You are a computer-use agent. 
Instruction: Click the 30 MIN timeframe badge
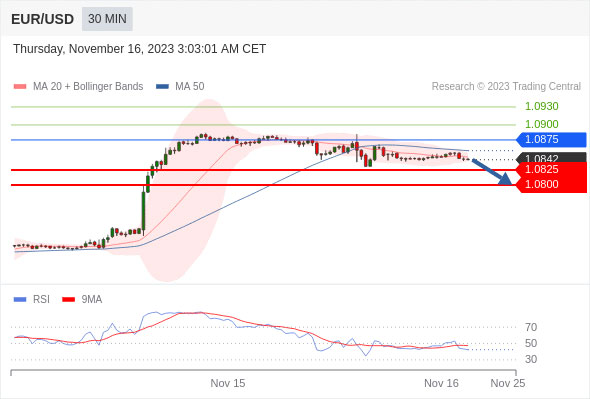click(107, 19)
